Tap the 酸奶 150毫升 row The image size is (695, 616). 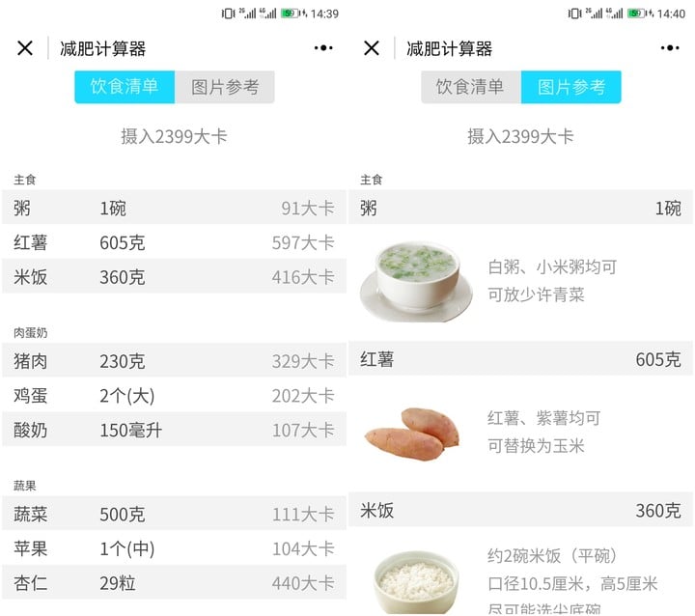[x=174, y=430]
